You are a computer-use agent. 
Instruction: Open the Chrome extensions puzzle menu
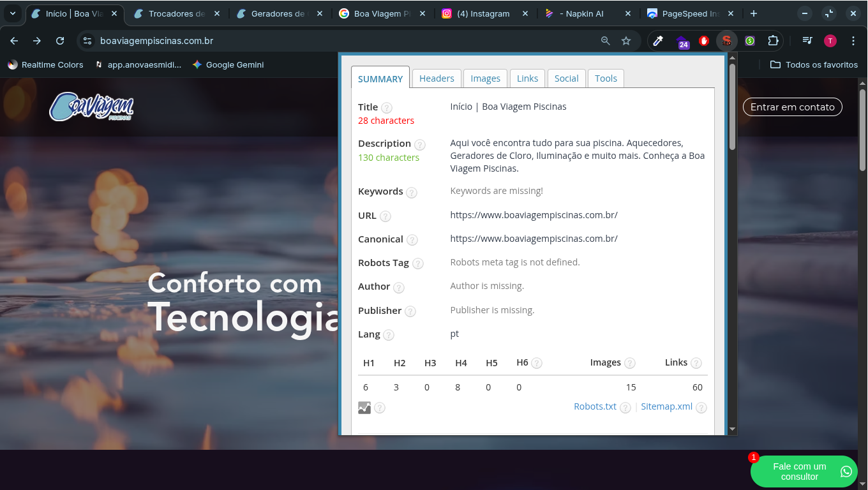coord(773,41)
